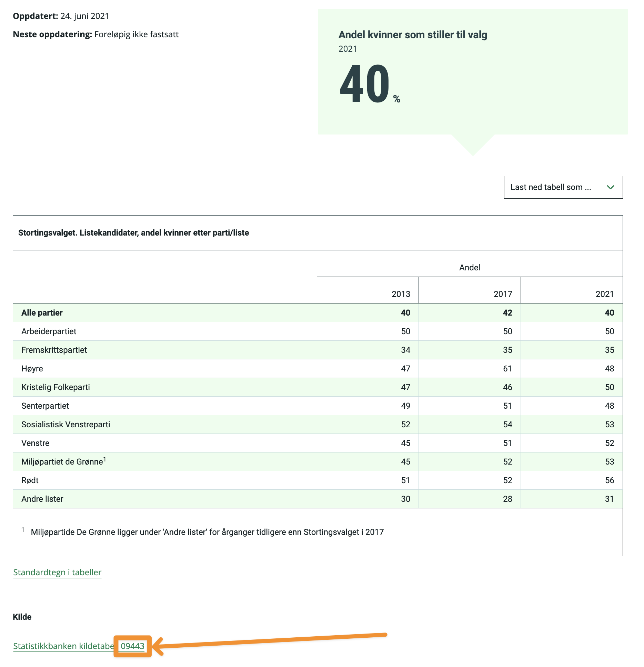
Task: Click Andre lister's 2017 value of 28
Action: 507,499
